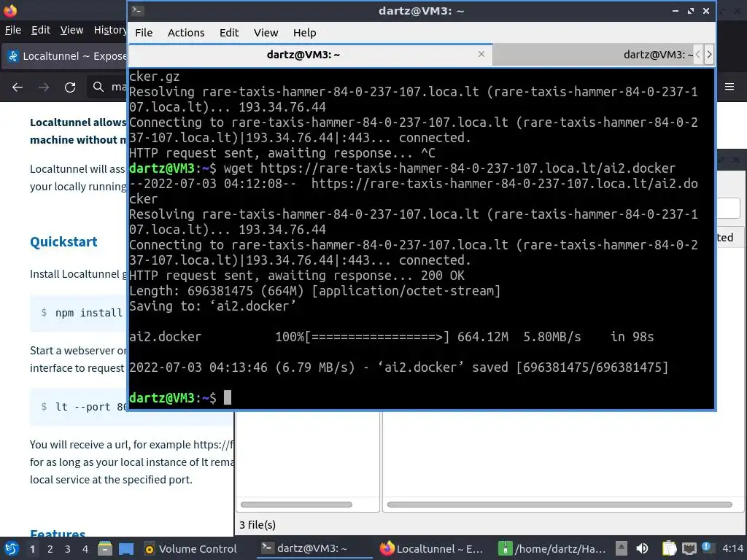Screen dimensions: 747x560
Task: Open the terminal Edit menu
Action: 228,32
